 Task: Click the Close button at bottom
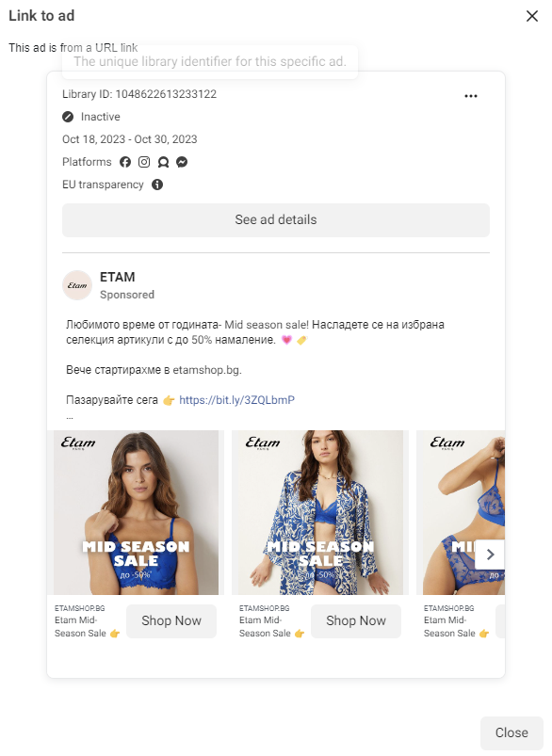click(x=511, y=732)
